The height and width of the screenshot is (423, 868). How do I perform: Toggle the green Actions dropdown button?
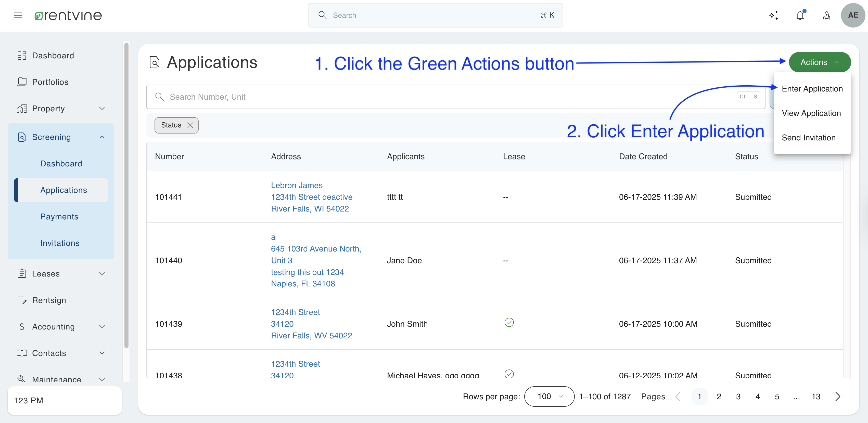(x=820, y=62)
